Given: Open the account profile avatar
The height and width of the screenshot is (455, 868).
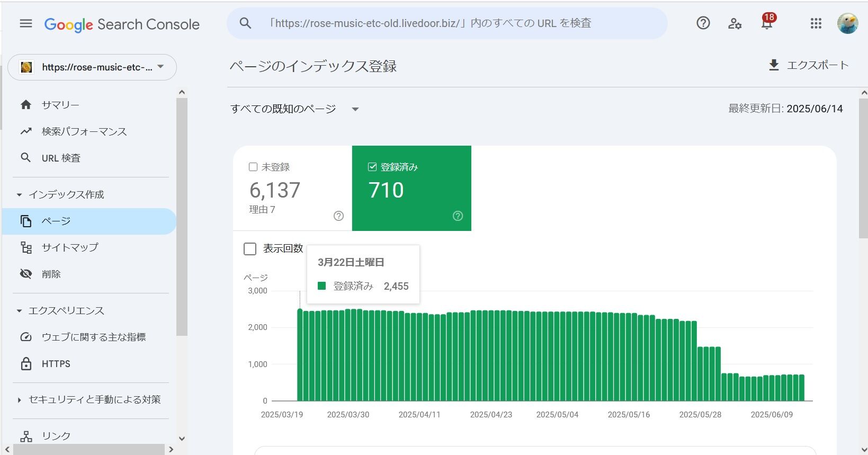Looking at the screenshot, I should coord(847,23).
